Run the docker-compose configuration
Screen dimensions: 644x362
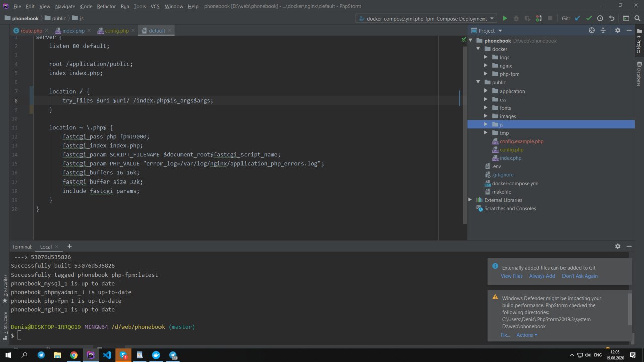tap(505, 18)
